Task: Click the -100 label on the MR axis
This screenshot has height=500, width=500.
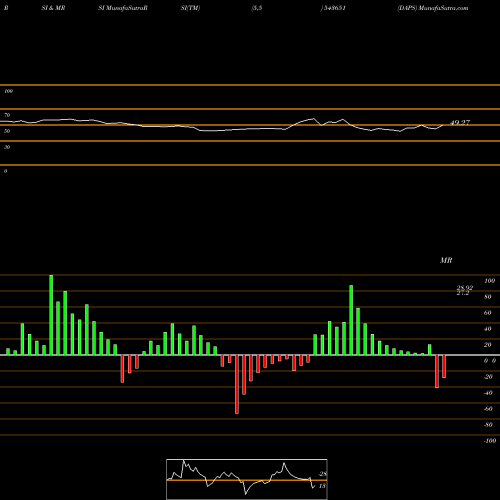Action: pos(490,441)
